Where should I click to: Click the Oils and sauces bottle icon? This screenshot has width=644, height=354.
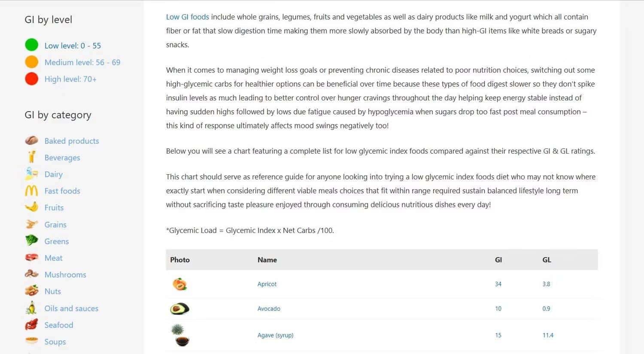[31, 308]
